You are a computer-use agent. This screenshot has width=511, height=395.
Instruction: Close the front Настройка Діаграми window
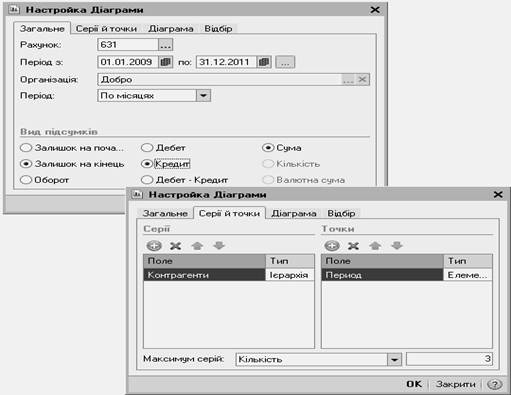tap(498, 195)
